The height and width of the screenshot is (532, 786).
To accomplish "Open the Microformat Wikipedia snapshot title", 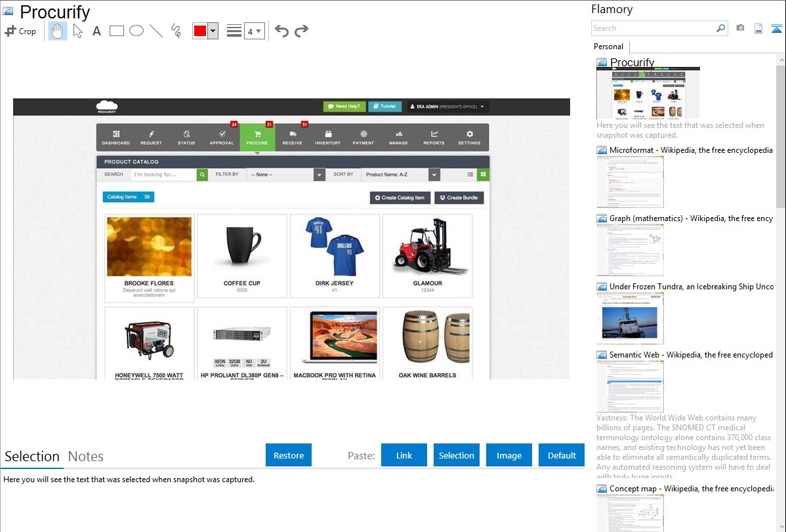I will click(x=691, y=150).
